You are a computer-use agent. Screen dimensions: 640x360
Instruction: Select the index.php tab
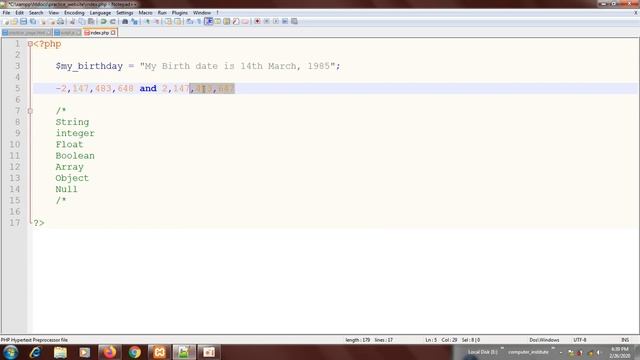(100, 32)
